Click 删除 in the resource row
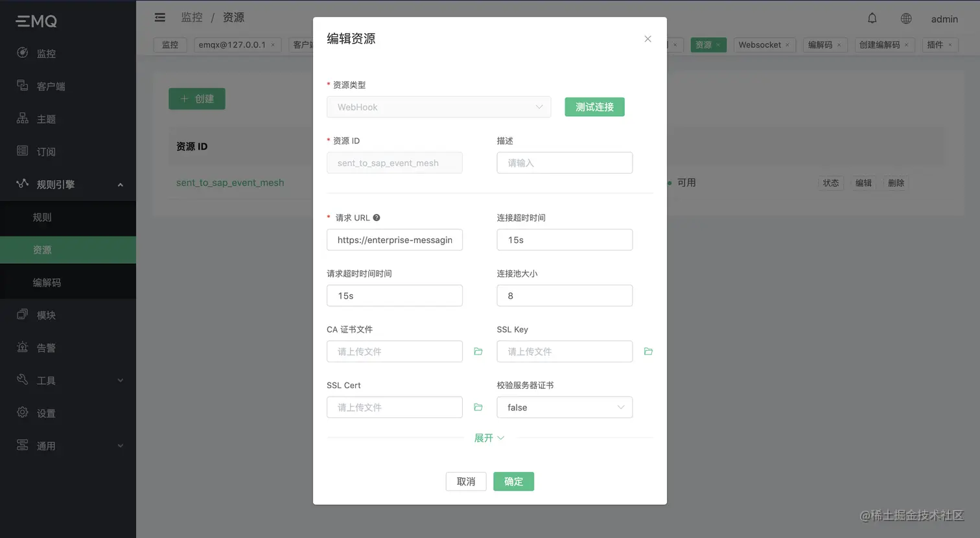The width and height of the screenshot is (980, 538). click(896, 183)
